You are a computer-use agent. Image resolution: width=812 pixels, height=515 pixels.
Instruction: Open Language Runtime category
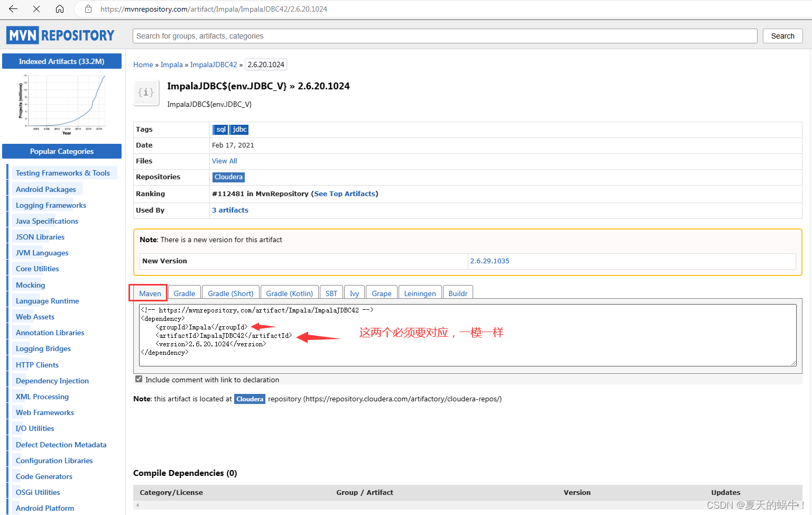[x=48, y=301]
